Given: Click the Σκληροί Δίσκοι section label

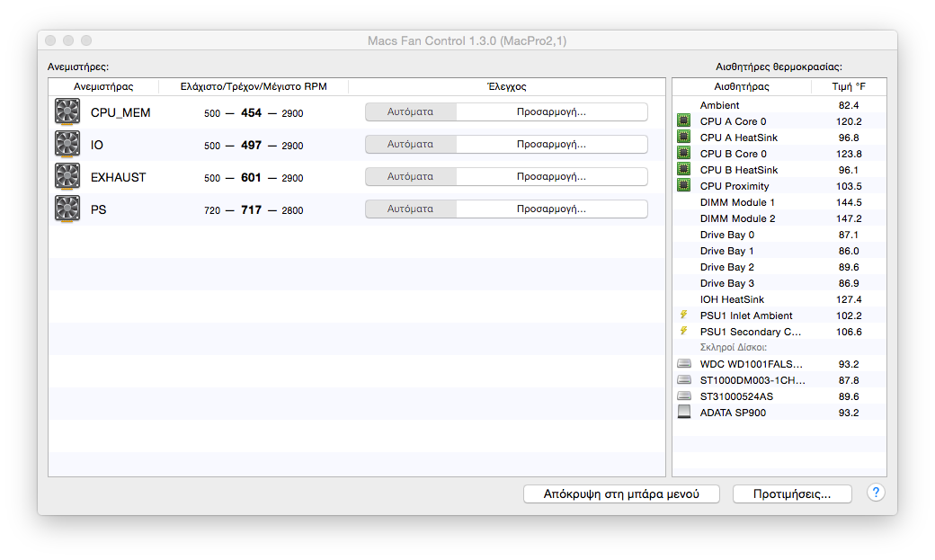Looking at the screenshot, I should (733, 347).
